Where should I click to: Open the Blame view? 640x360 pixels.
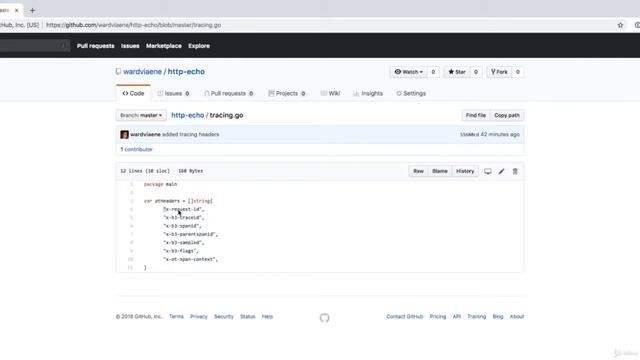440,171
